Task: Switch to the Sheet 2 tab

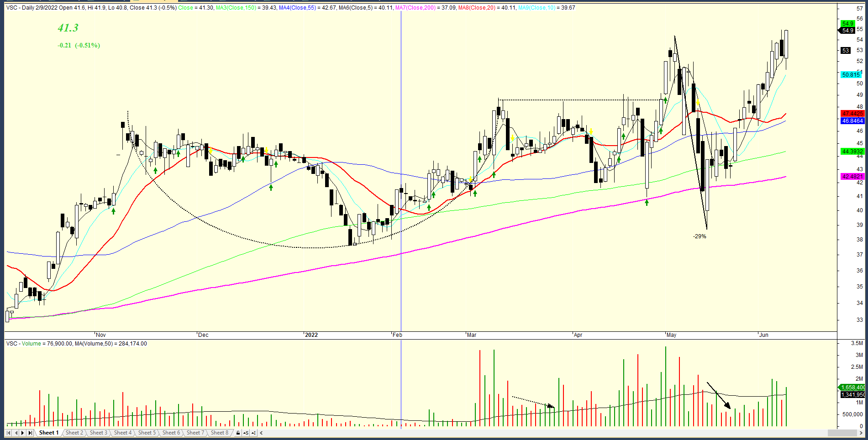Action: pos(74,433)
